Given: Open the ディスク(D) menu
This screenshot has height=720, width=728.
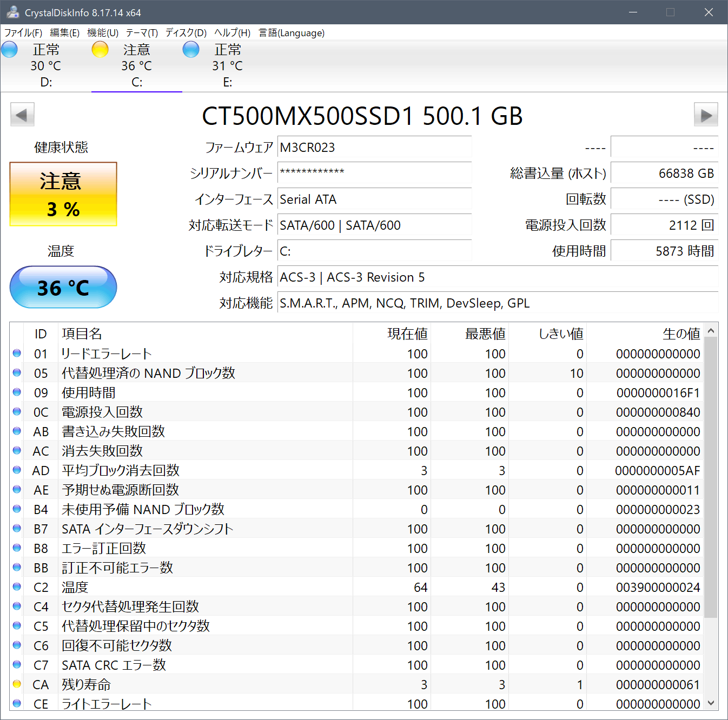Looking at the screenshot, I should (186, 33).
